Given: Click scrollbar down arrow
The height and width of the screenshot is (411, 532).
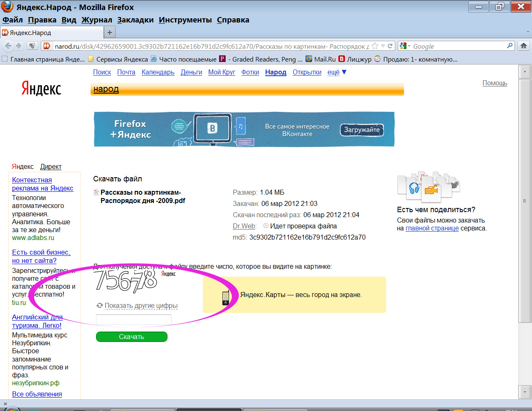Looking at the screenshot, I should [x=525, y=392].
